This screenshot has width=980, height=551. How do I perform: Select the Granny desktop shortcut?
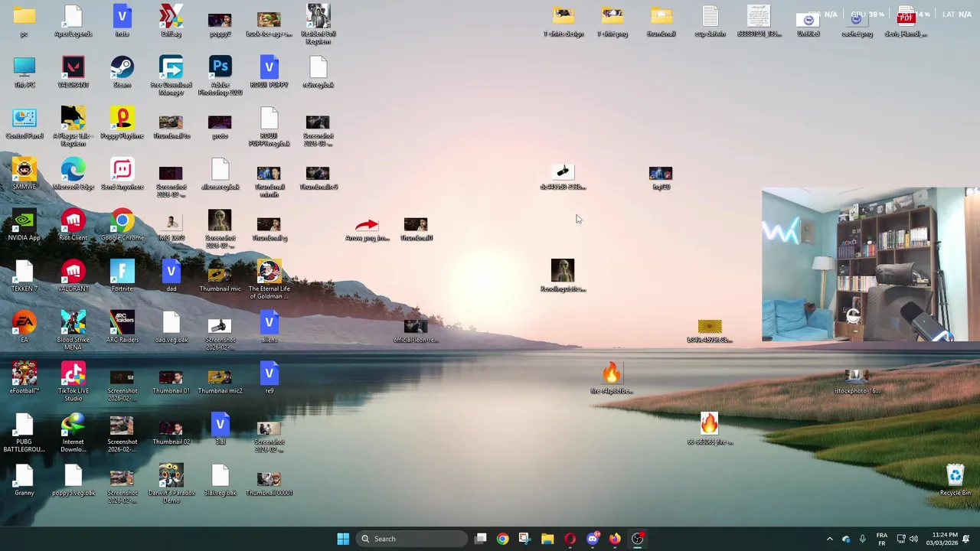pos(24,481)
